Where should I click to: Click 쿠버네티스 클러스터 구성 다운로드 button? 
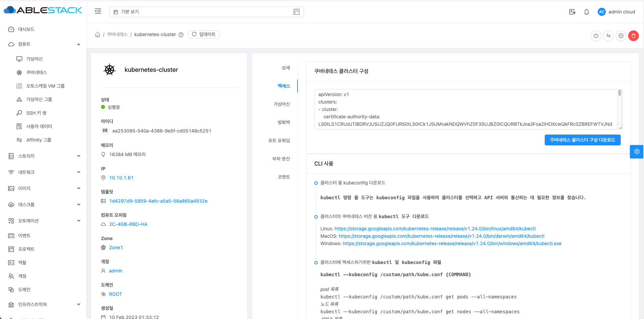tap(582, 140)
